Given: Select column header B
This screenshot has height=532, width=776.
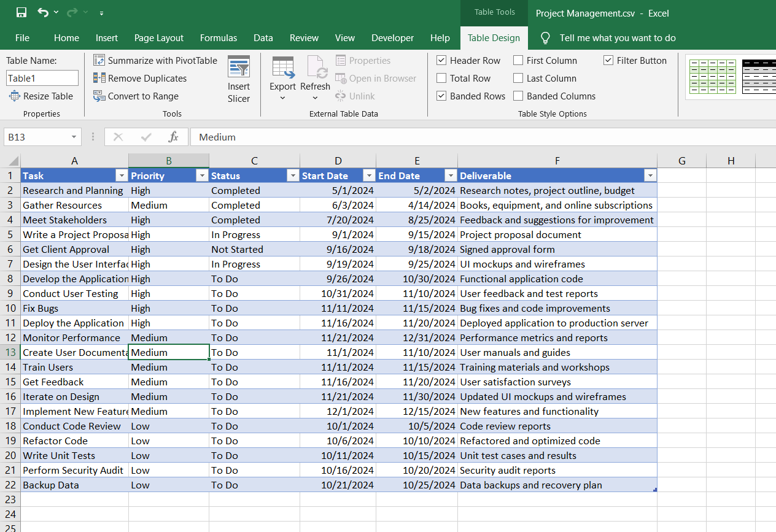Looking at the screenshot, I should pos(169,161).
